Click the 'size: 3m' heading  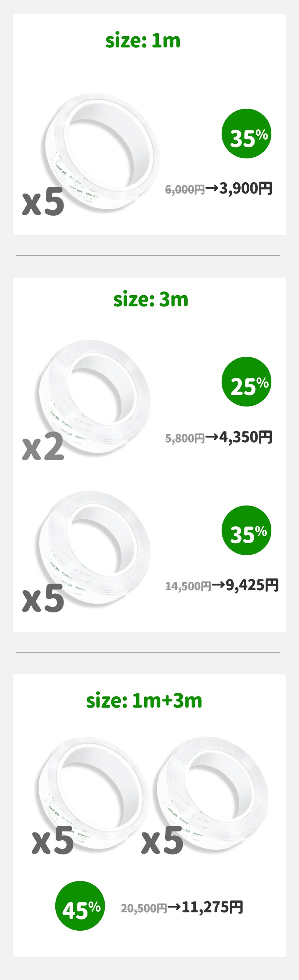coord(151,299)
